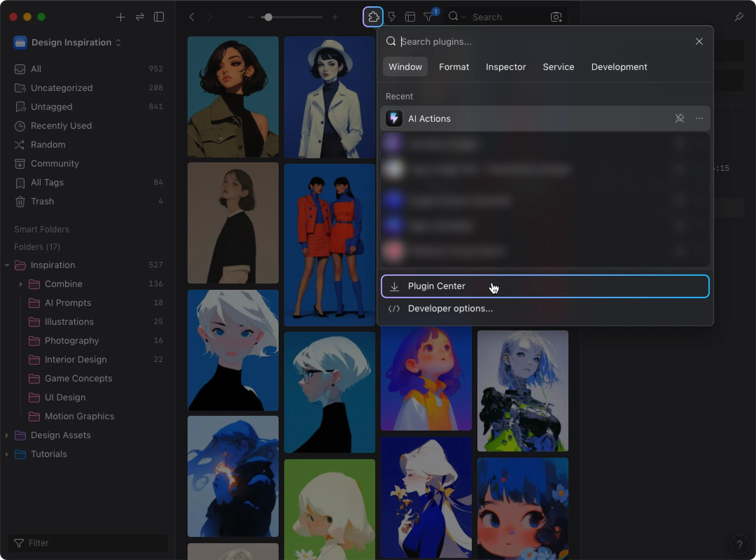This screenshot has width=756, height=560.
Task: Expand the Combine subfolder
Action: 21,284
